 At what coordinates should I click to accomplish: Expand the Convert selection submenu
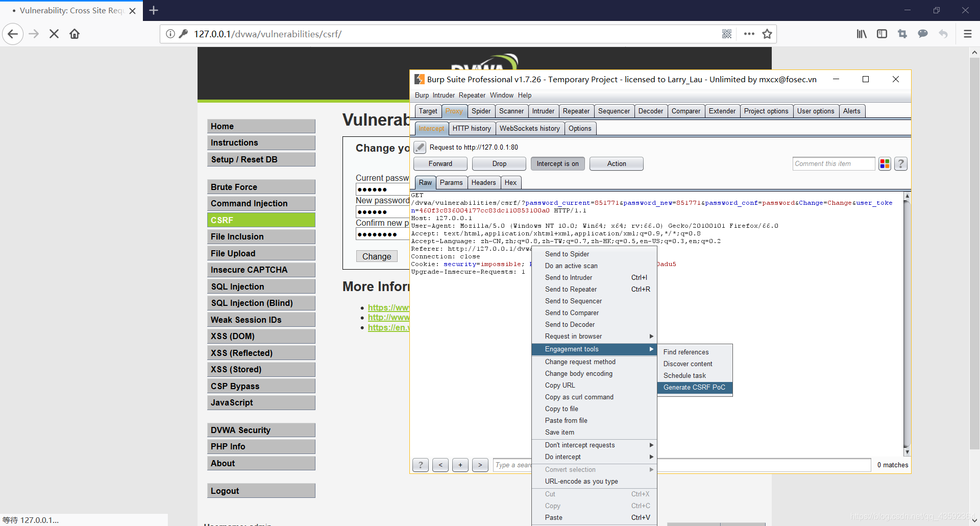tap(594, 470)
